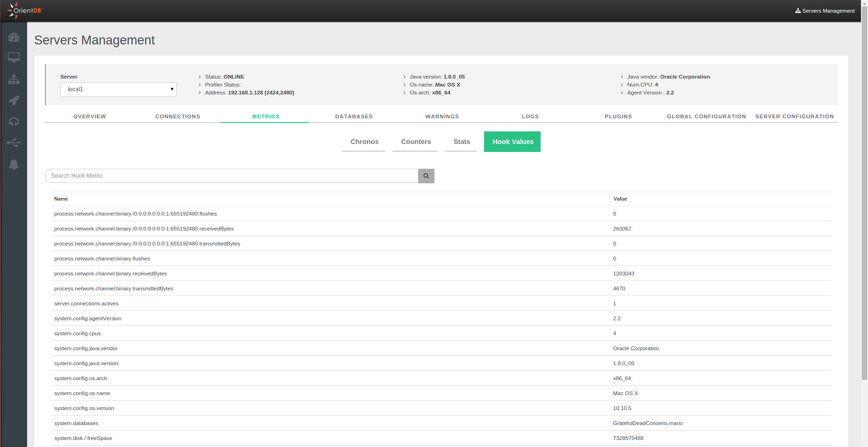Click the Name column header
Screen dimensions: 868x447
pyautogui.click(x=61, y=199)
